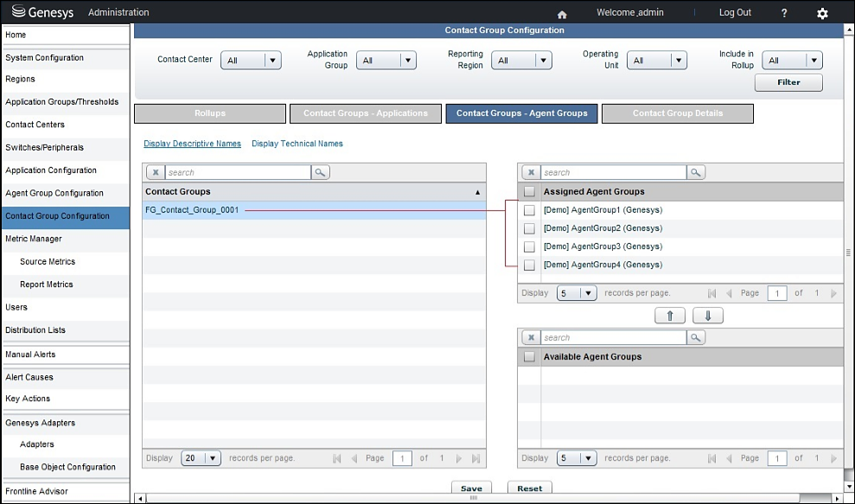The image size is (855, 504).
Task: Click horizontal scrollbar left arrow
Action: click(140, 498)
